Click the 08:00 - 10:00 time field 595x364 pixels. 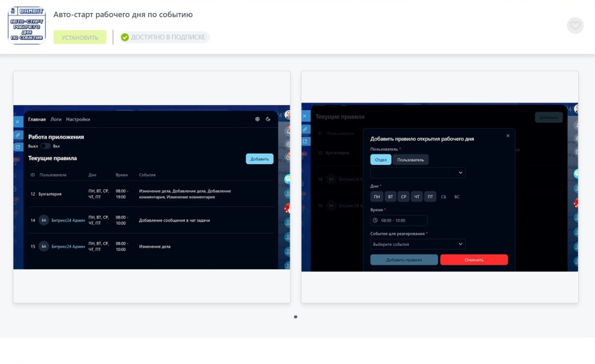pos(398,220)
